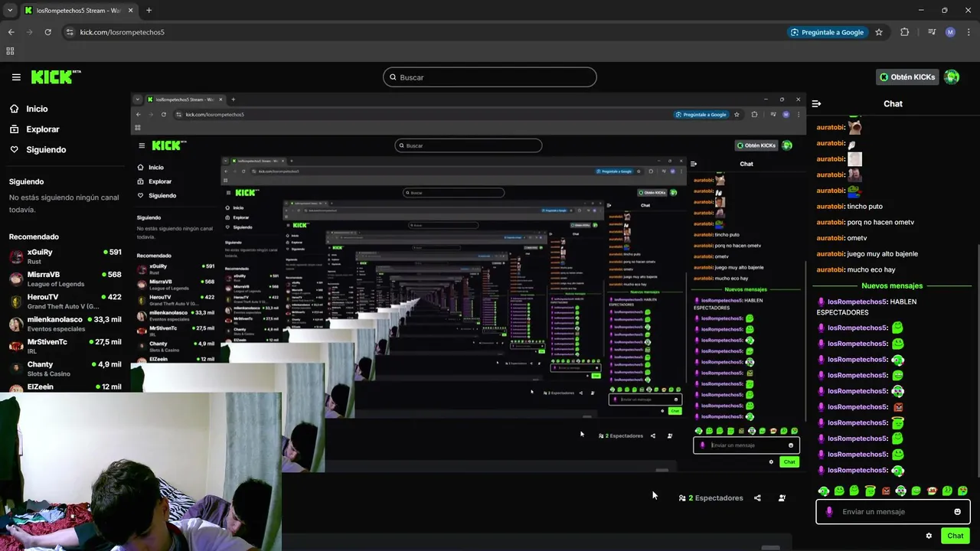Jump to Nuevos mensajes in the outermost chat
The image size is (980, 551).
892,285
